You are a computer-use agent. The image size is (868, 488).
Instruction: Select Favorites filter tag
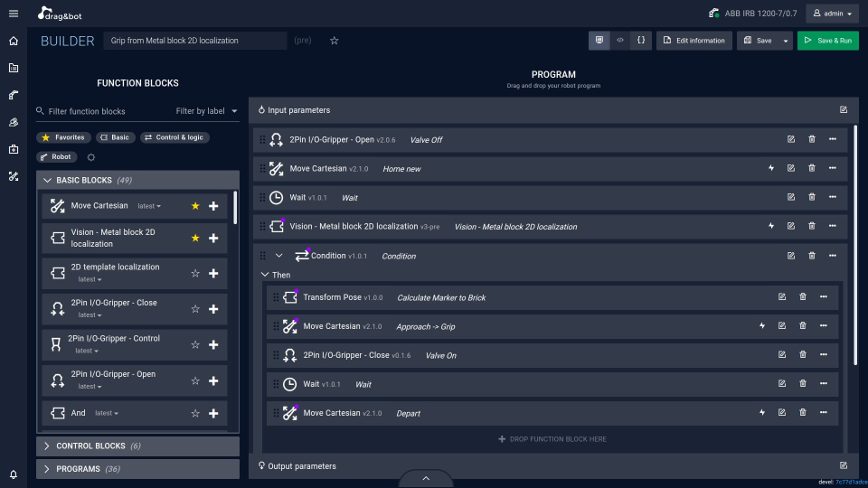pos(63,137)
